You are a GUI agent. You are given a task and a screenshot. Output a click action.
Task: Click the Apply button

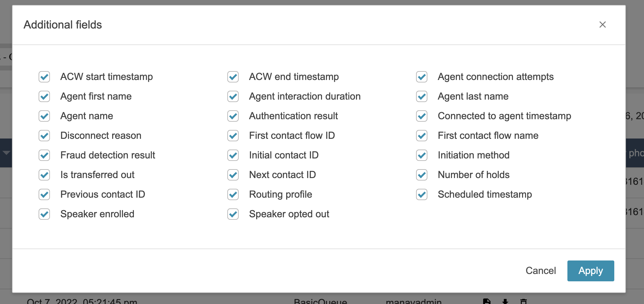[x=590, y=271]
